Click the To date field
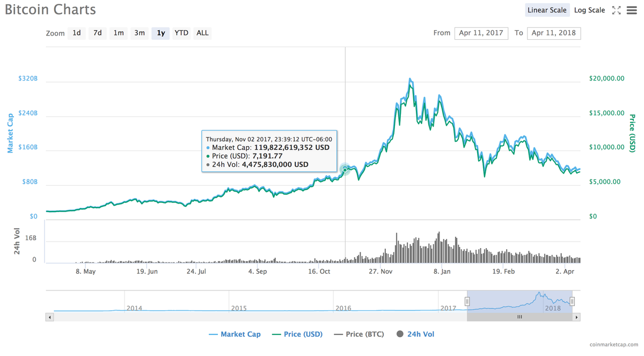The image size is (644, 356). point(553,33)
